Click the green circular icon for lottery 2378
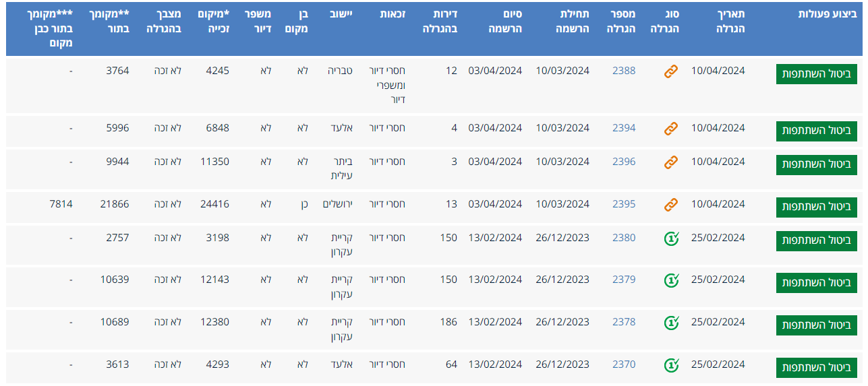The height and width of the screenshot is (386, 868). click(x=670, y=323)
